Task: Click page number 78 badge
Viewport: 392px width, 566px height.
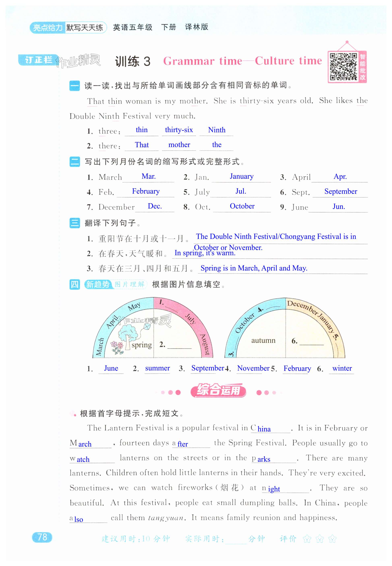Action: click(x=42, y=537)
